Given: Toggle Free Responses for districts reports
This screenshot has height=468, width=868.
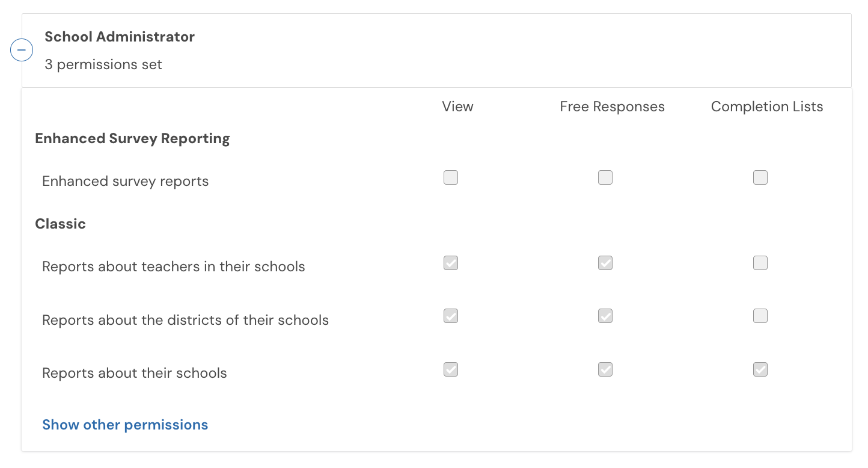Looking at the screenshot, I should (x=605, y=316).
